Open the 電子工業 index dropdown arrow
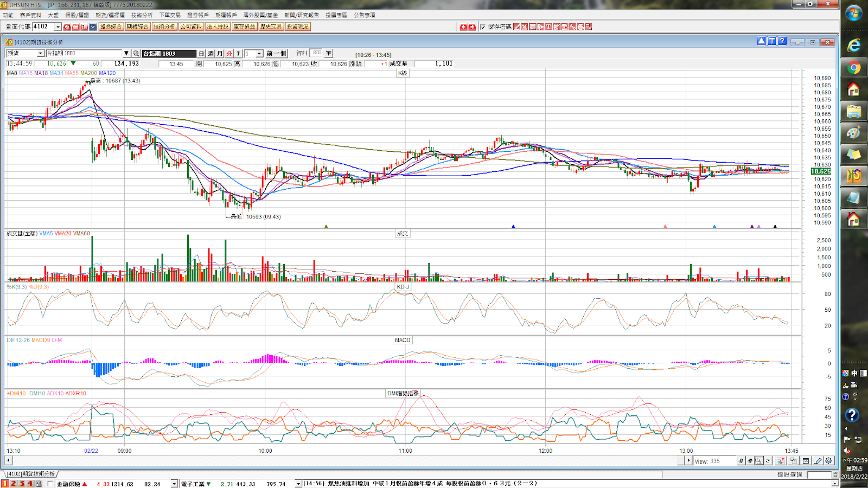Screen dimensions: 868x488 298,484
